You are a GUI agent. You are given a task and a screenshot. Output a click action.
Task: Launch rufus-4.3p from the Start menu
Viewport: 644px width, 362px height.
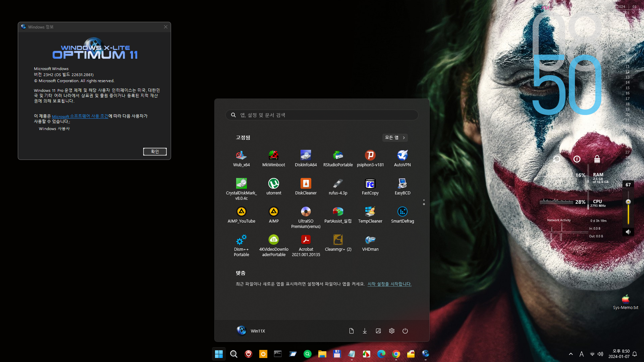pos(338,186)
